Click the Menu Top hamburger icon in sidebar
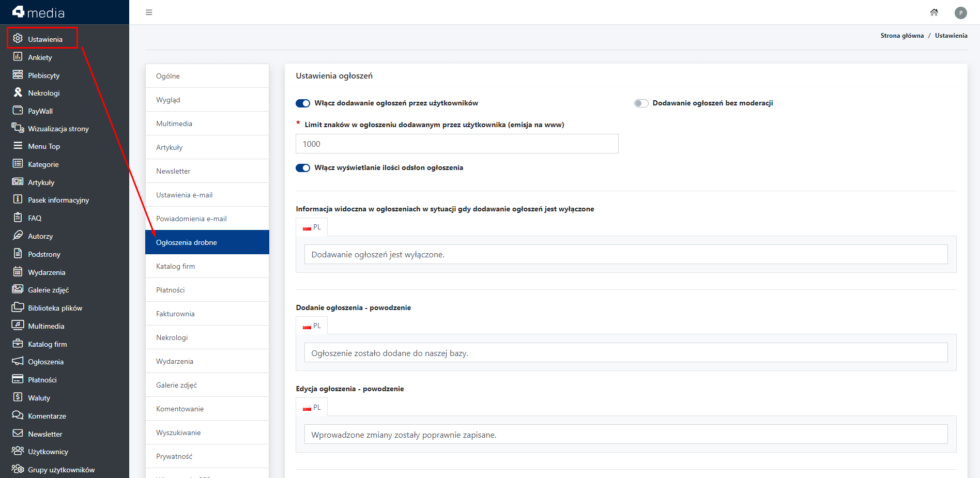This screenshot has height=478, width=980. click(x=18, y=146)
